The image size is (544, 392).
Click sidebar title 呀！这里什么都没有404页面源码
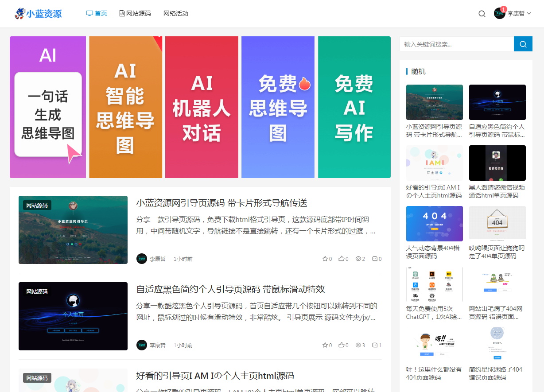(x=434, y=373)
